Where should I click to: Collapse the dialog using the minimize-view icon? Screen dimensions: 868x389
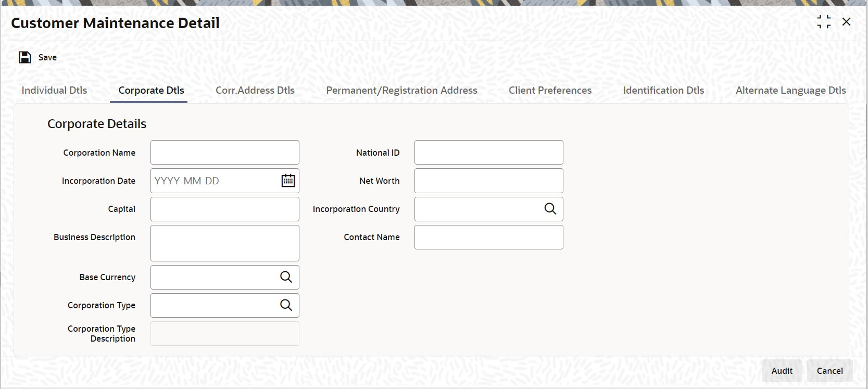point(824,22)
